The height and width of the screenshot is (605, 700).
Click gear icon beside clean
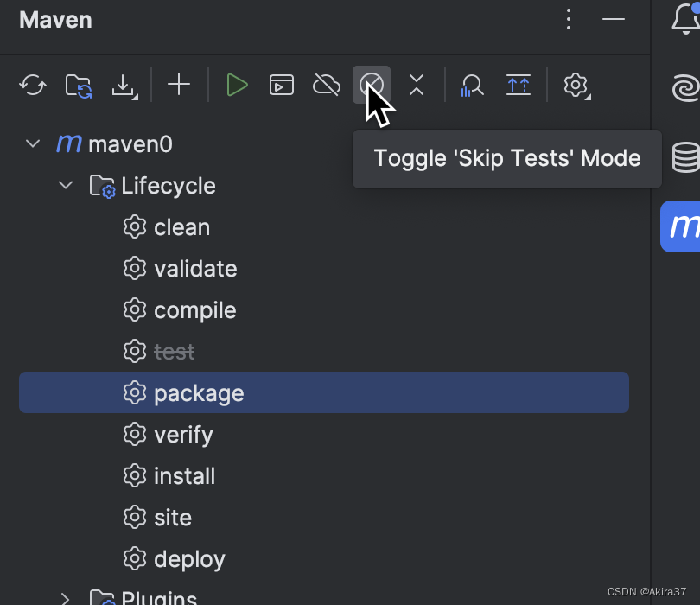tap(134, 226)
